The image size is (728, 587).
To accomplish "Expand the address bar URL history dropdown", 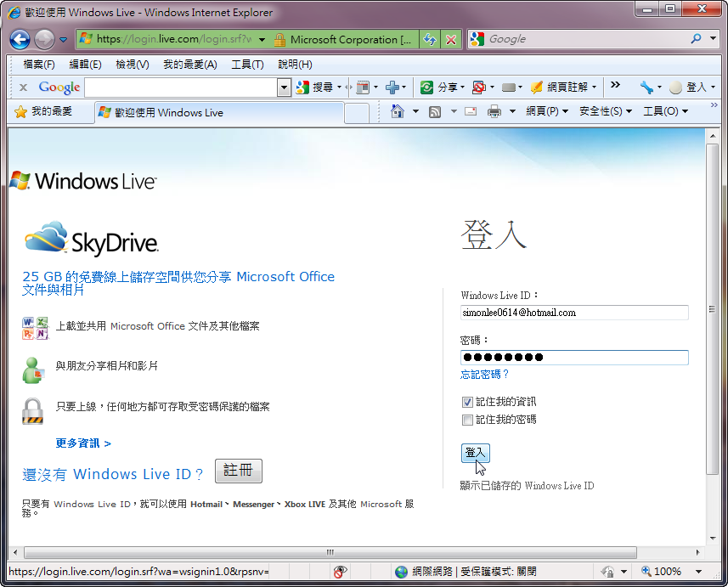I will 262,39.
